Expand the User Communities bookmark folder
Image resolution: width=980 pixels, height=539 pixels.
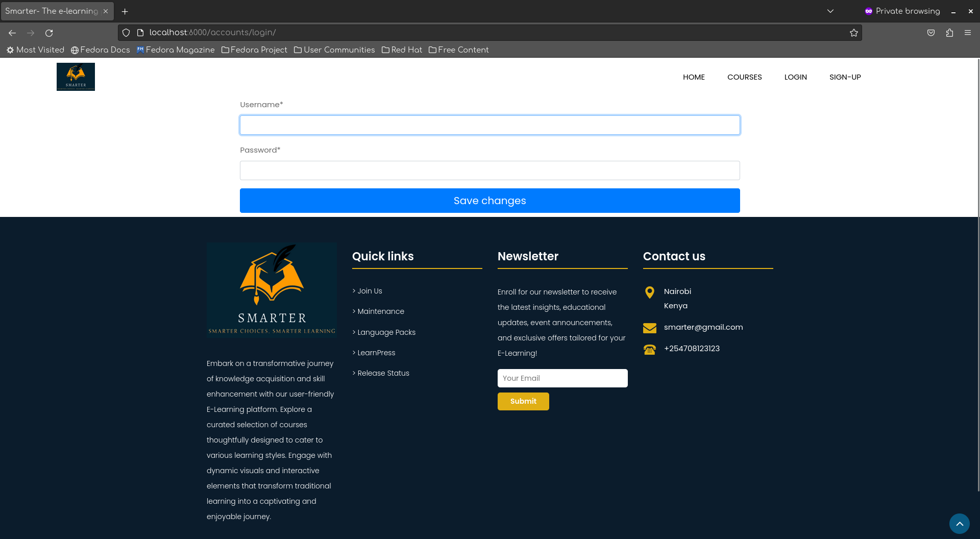click(x=334, y=50)
